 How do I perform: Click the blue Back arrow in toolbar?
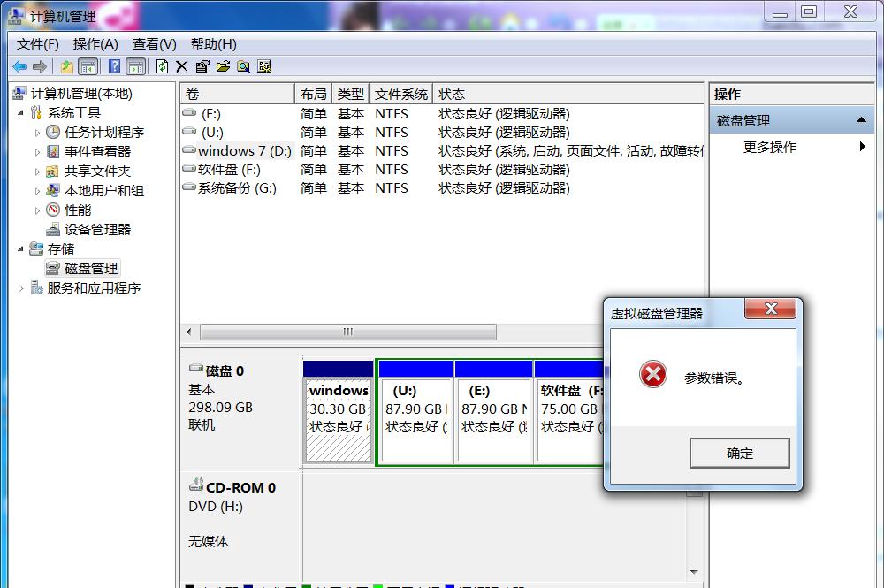point(19,67)
